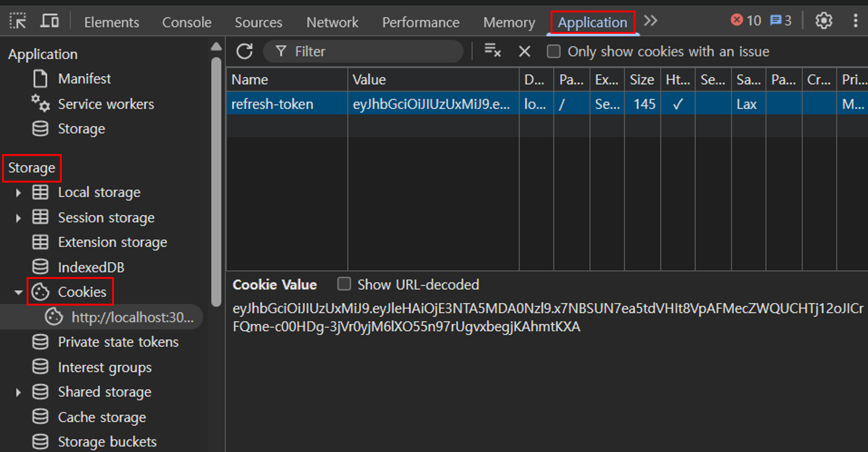The width and height of the screenshot is (868, 452).
Task: Enable Only show cookies with an issue
Action: [x=554, y=51]
